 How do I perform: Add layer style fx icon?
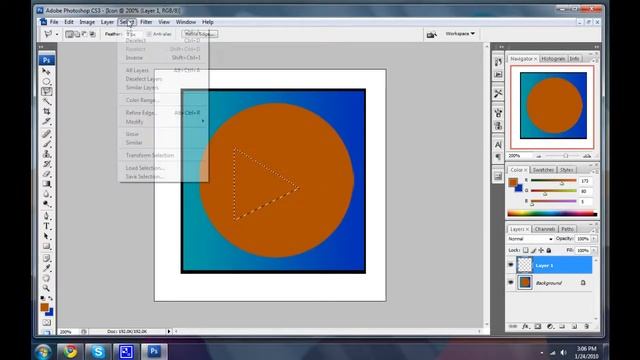(x=526, y=327)
